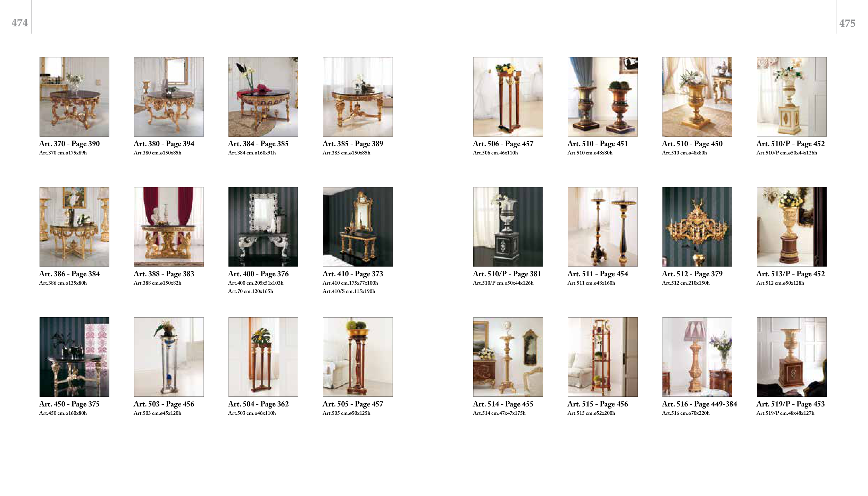Select the Art. 384 table image
Image resolution: width=868 pixels, height=496 pixels.
point(263,96)
